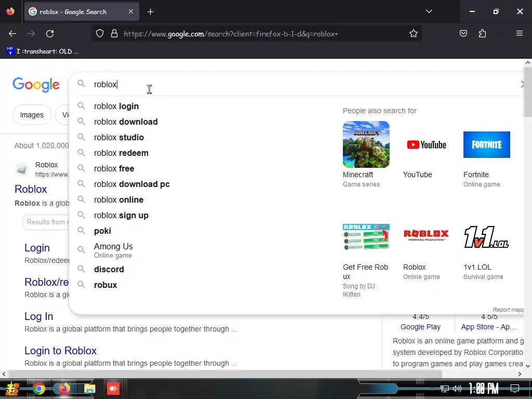This screenshot has height=399, width=532.
Task: Click the Images filter chip
Action: pos(32,115)
